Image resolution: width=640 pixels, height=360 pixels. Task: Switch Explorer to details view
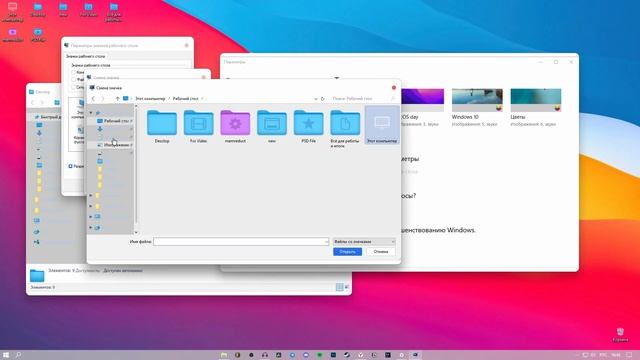click(x=339, y=287)
